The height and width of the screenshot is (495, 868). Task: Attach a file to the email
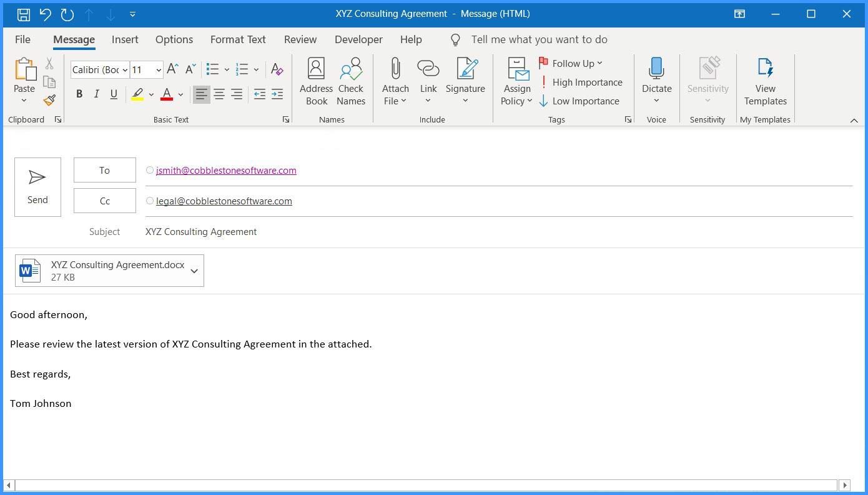[x=395, y=80]
